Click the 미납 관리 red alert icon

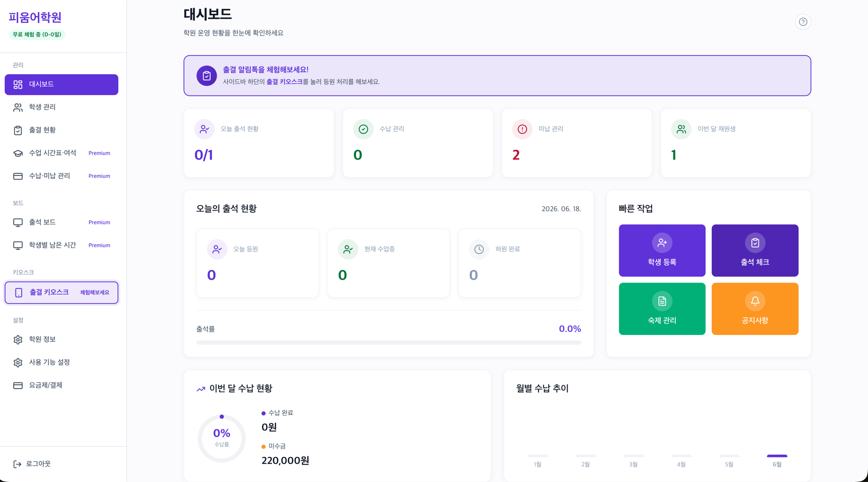(522, 129)
